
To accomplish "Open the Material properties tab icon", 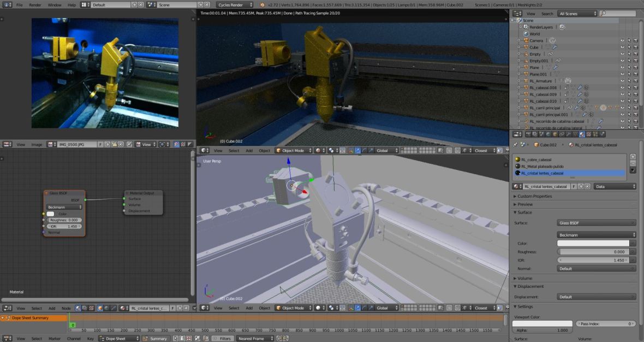I will 582,134.
